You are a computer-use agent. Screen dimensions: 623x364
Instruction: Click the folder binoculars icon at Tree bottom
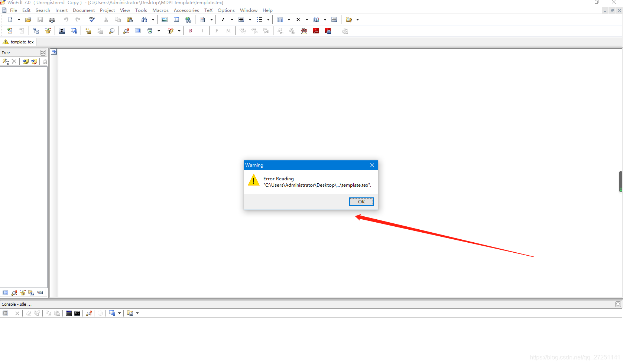[31, 293]
